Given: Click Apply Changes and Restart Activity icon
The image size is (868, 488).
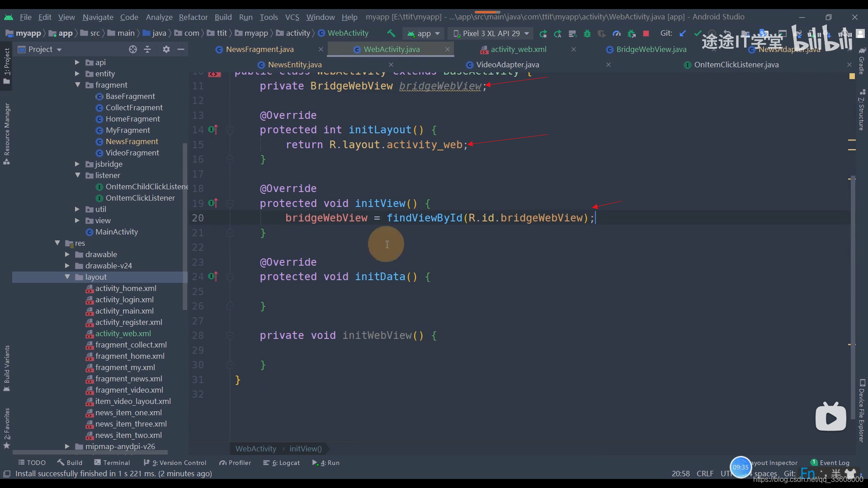Looking at the screenshot, I should (x=558, y=33).
